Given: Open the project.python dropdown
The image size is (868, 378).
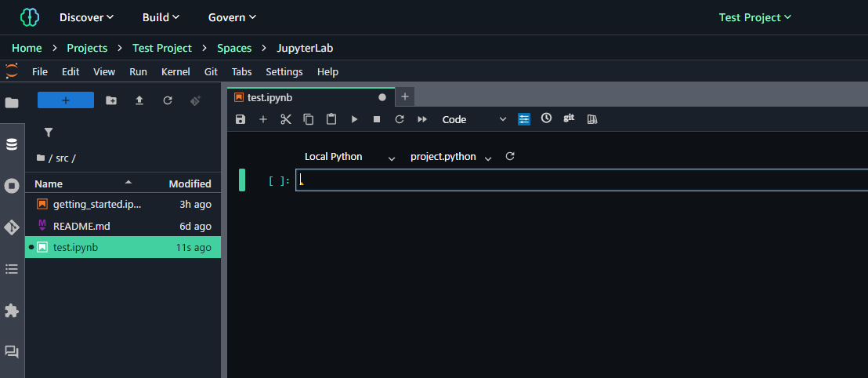Looking at the screenshot, I should pyautogui.click(x=451, y=157).
